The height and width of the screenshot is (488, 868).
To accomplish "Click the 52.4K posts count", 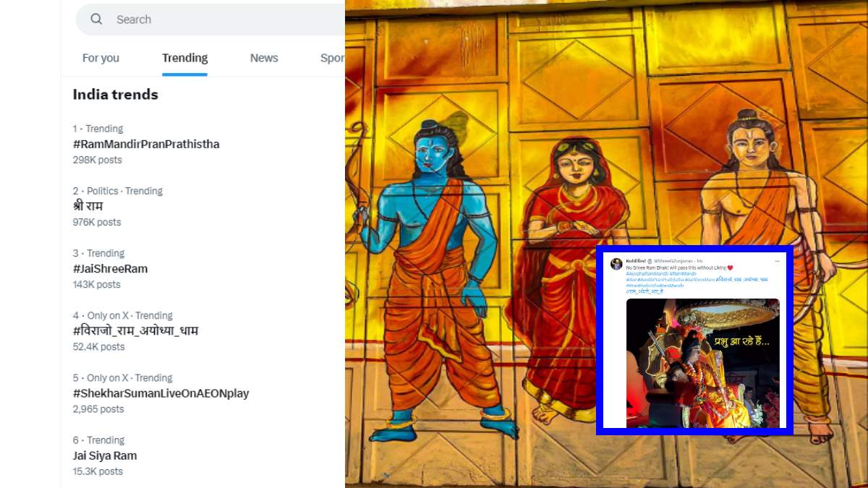I will point(98,346).
